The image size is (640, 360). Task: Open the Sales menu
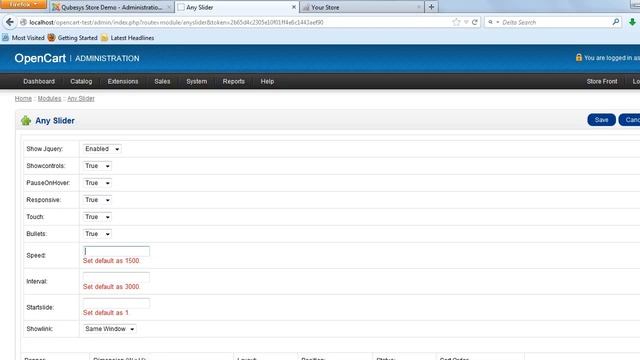tap(162, 81)
